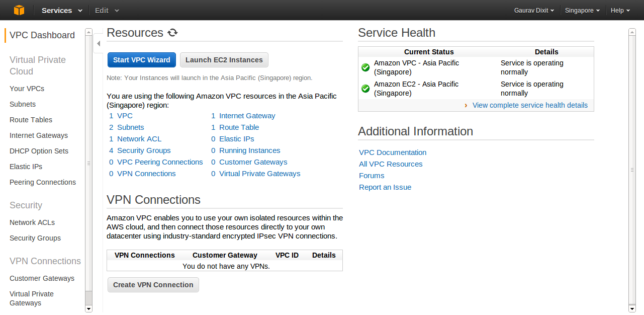Click the green check icon for Amazon VPC status
This screenshot has width=644, height=315.
click(365, 67)
